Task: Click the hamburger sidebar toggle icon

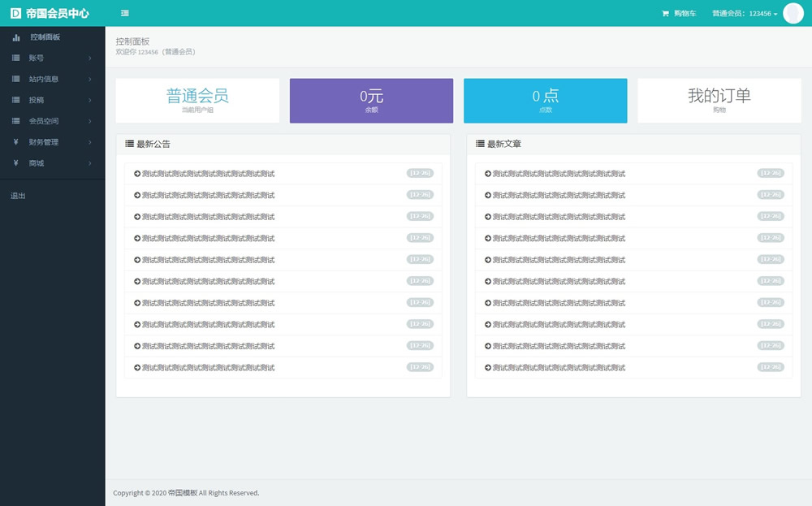Action: (x=124, y=13)
